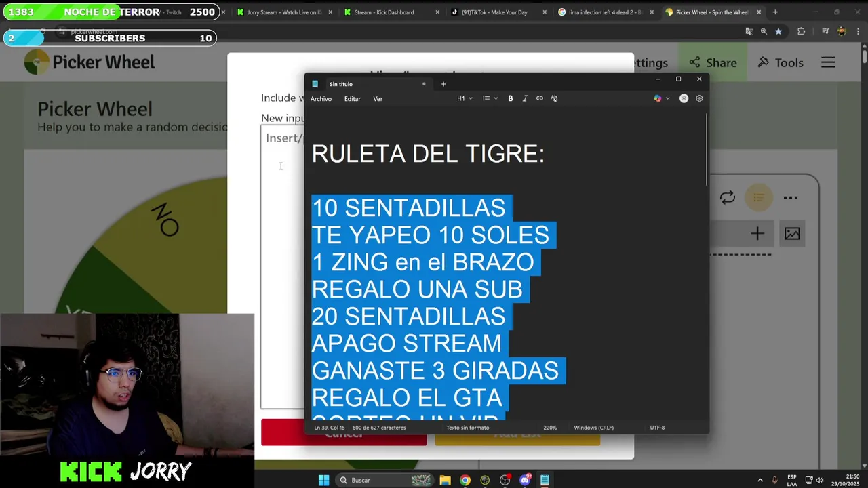The image size is (868, 488).
Task: Open Chrome media control icon
Action: click(x=825, y=31)
